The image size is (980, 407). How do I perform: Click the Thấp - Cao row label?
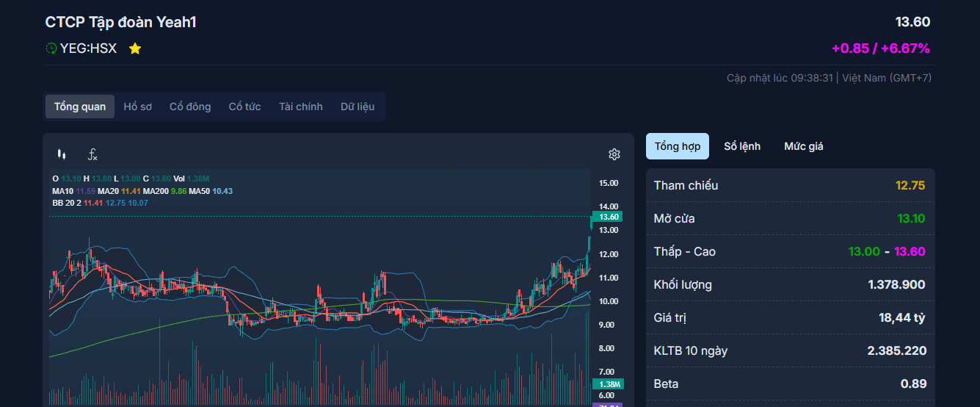tap(685, 251)
